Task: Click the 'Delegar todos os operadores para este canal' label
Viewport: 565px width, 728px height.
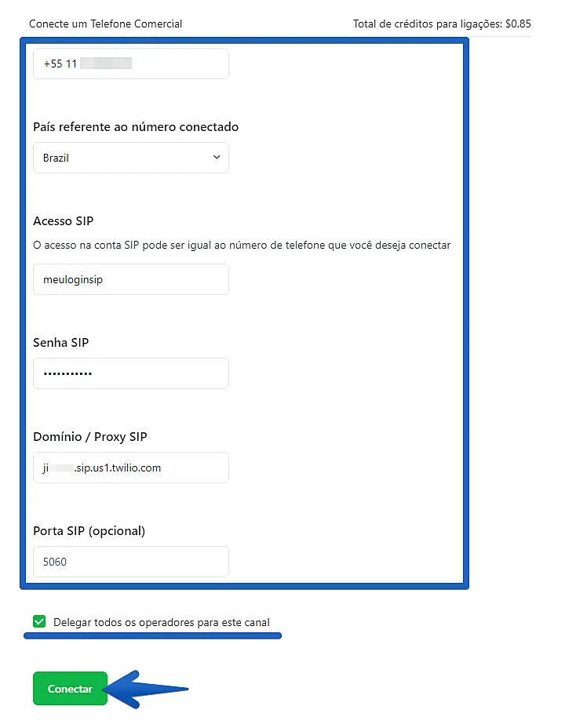Action: click(161, 623)
